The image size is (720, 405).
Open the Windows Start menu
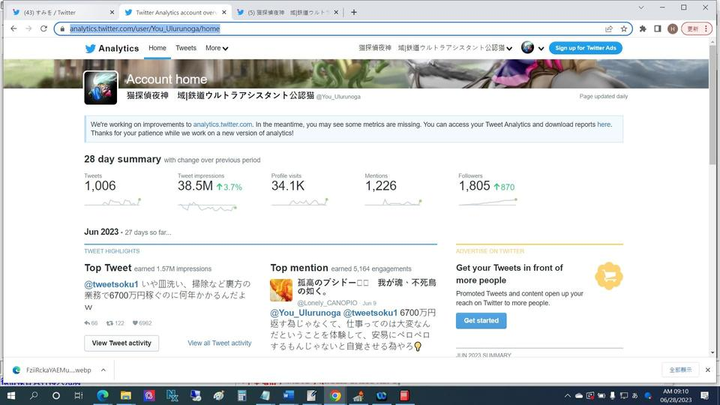click(11, 395)
